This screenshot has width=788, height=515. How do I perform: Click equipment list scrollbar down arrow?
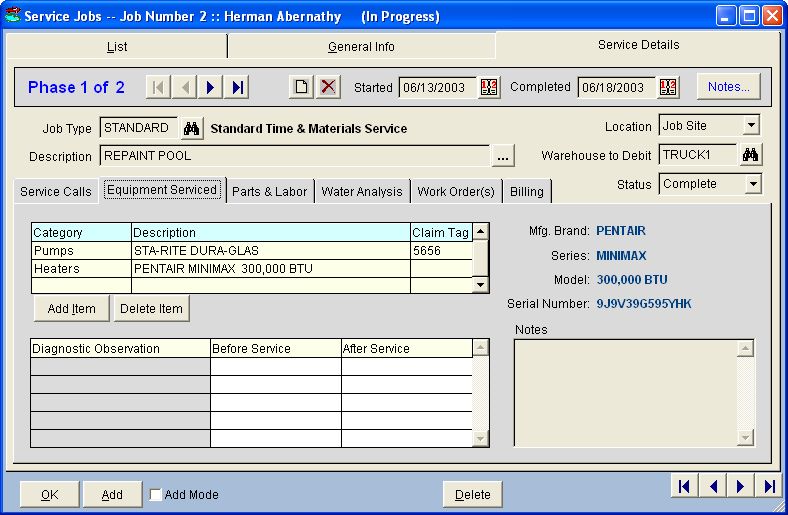coord(480,285)
